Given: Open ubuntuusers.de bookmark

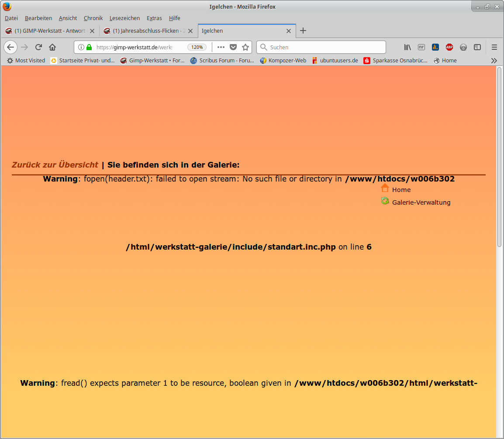Looking at the screenshot, I should pyautogui.click(x=335, y=60).
